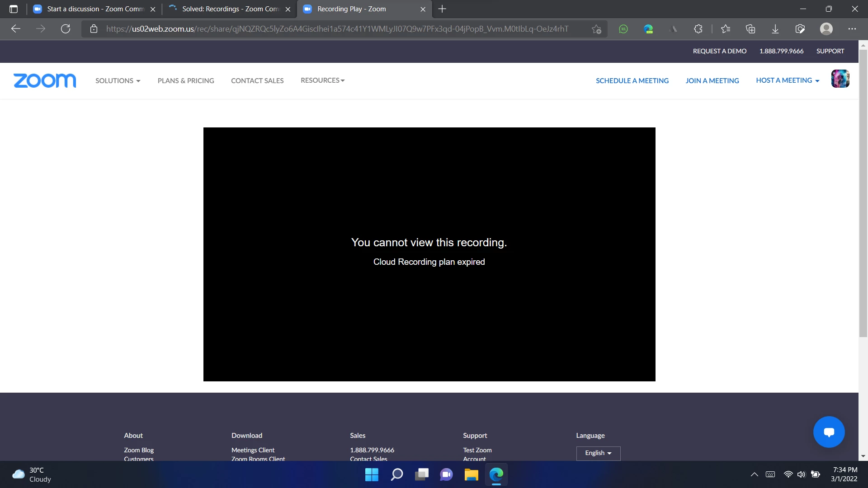Open browser Collections icon

coord(750,29)
